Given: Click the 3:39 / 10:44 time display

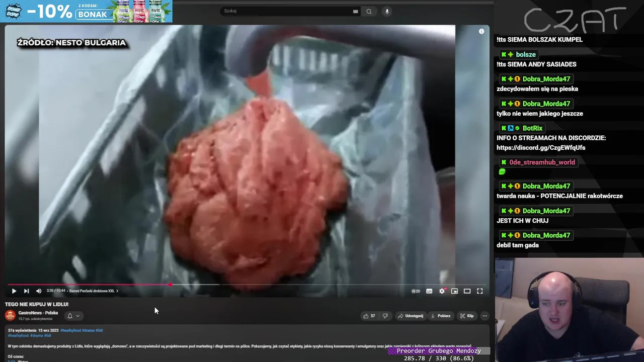Looking at the screenshot, I should pyautogui.click(x=56, y=291).
